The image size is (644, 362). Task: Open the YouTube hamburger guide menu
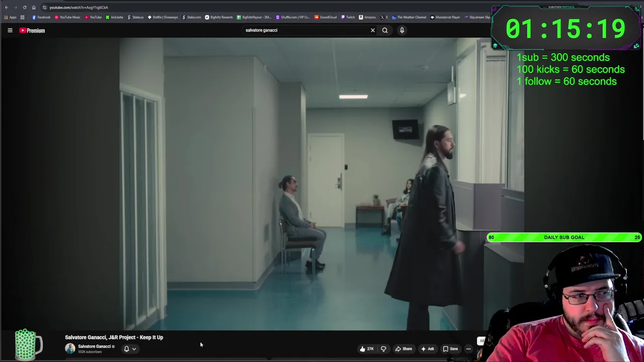[x=10, y=30]
